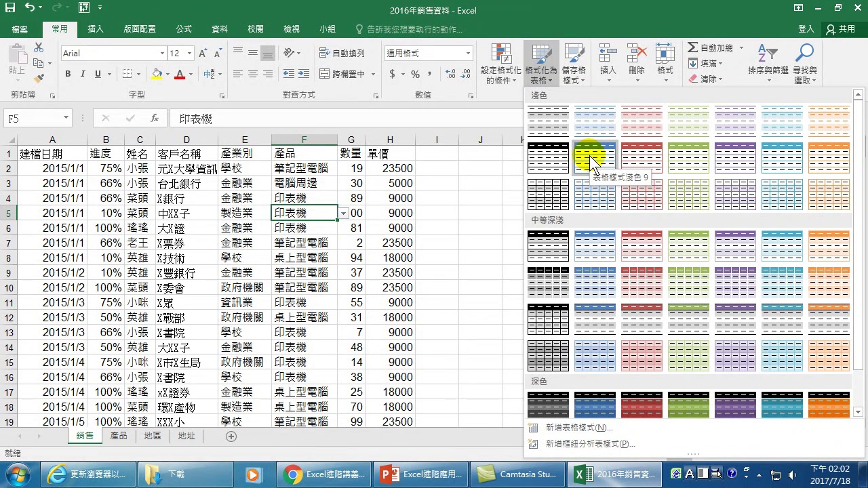Open the 檔案 (File) tab
868x488 pixels.
(x=20, y=29)
